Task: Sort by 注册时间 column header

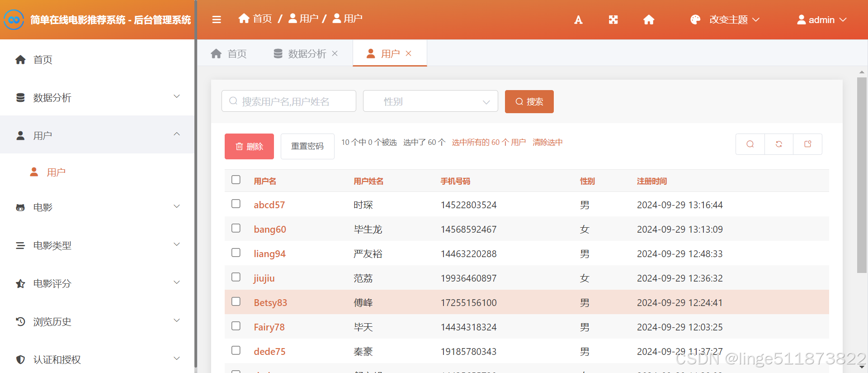Action: (652, 181)
